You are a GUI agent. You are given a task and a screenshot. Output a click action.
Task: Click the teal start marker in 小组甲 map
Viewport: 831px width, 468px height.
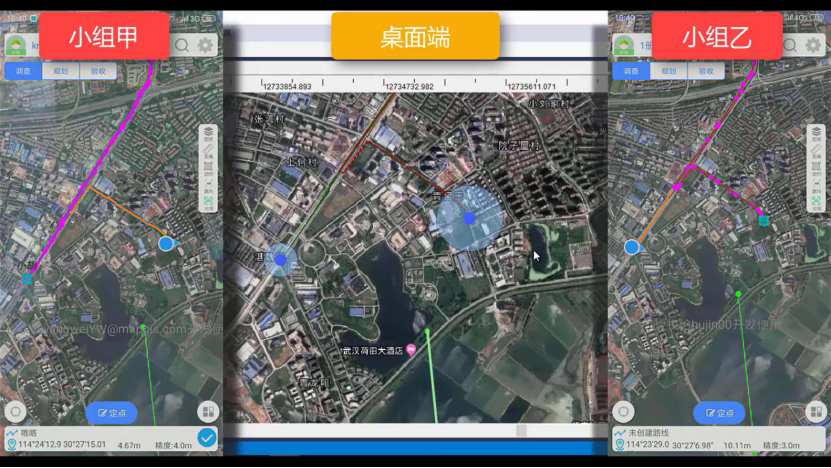click(27, 279)
